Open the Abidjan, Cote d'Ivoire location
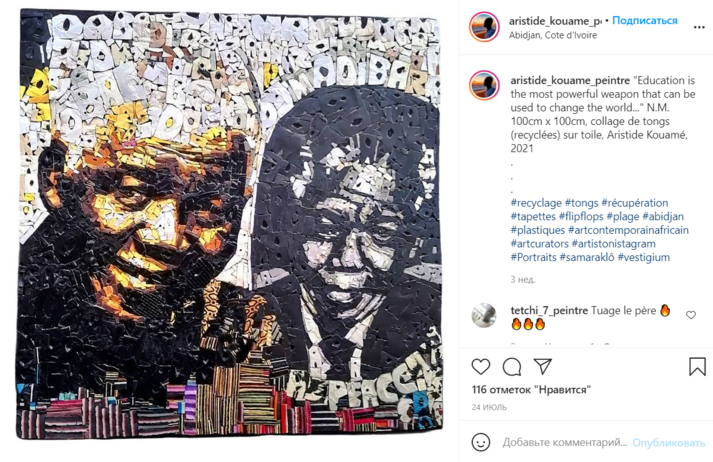The height and width of the screenshot is (462, 713). [552, 35]
